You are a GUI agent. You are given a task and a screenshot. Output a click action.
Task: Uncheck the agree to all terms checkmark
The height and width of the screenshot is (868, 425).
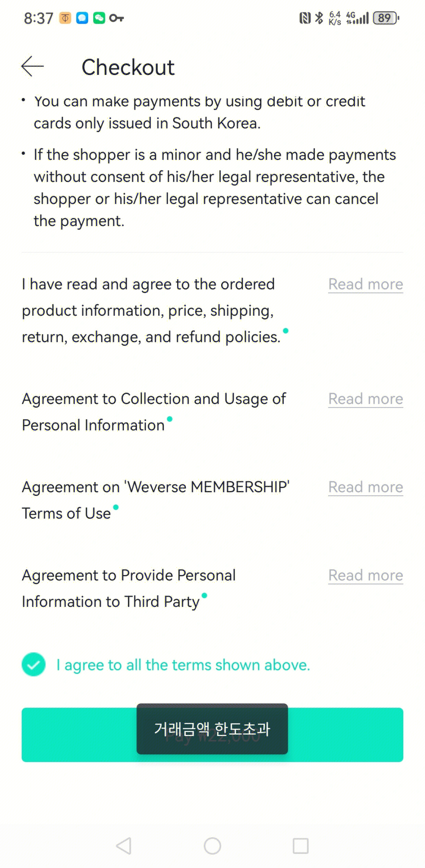click(x=33, y=664)
